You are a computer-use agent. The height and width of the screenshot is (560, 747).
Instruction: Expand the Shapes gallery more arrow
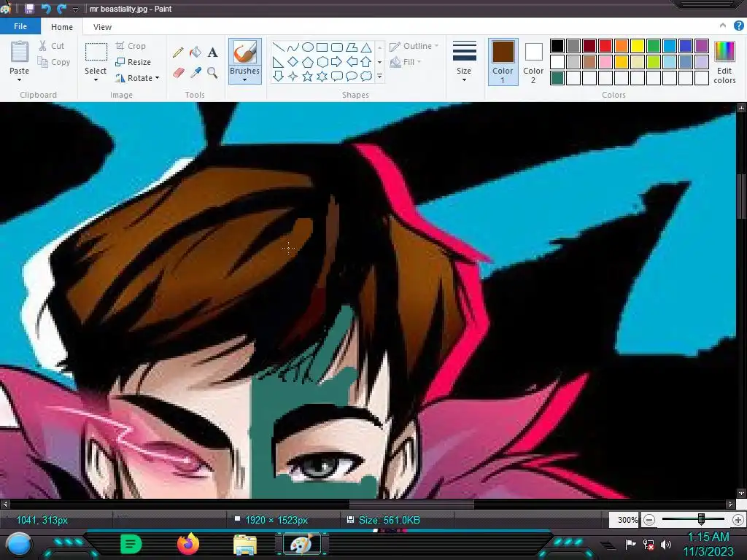[x=379, y=76]
